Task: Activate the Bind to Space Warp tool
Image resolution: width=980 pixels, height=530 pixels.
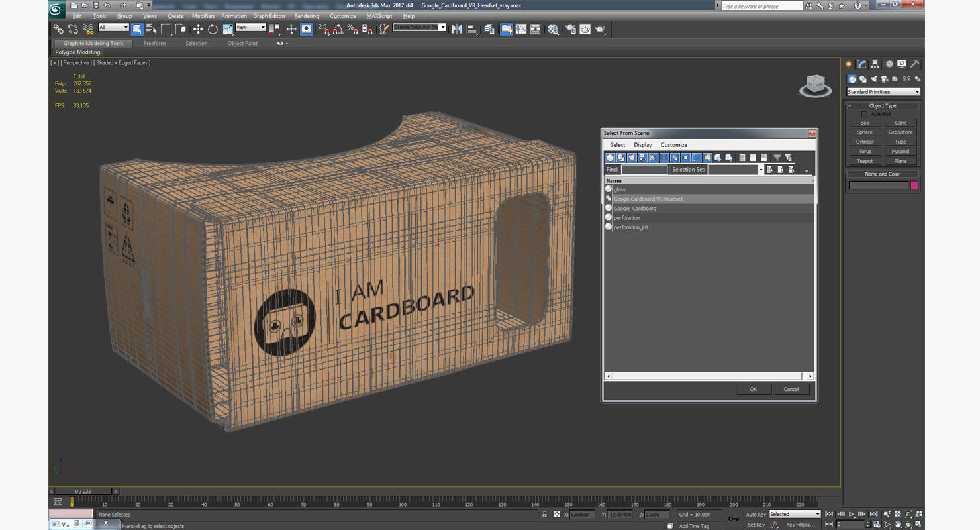Action: (x=88, y=29)
